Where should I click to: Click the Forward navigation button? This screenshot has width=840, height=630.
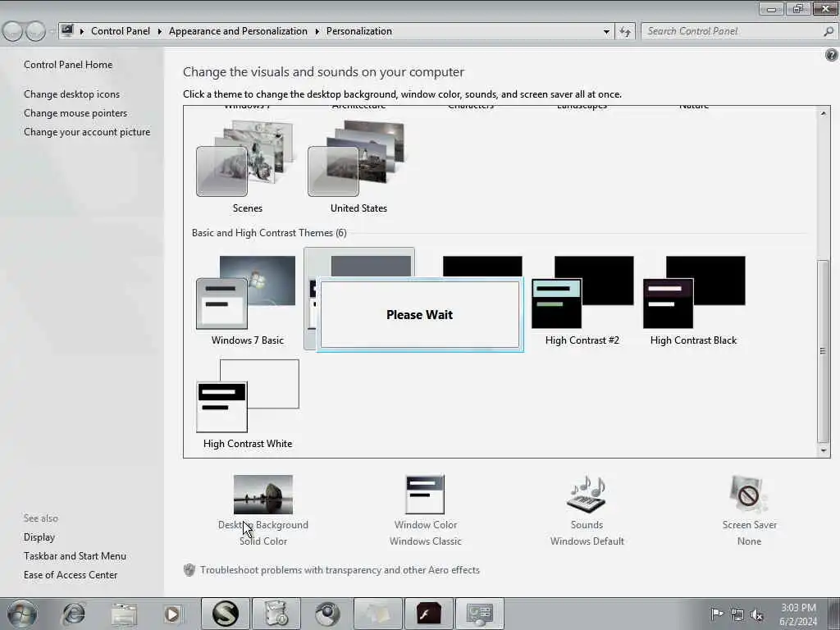pos(35,32)
